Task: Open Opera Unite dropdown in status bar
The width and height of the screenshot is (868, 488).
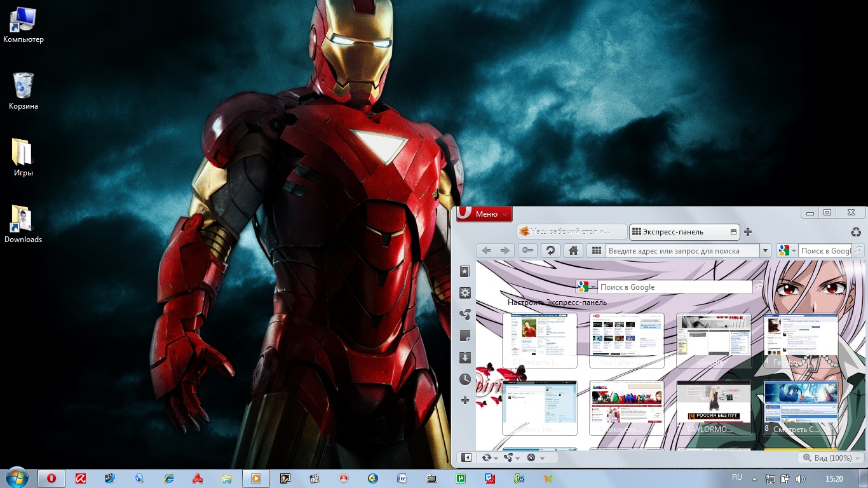Action: coord(512,457)
